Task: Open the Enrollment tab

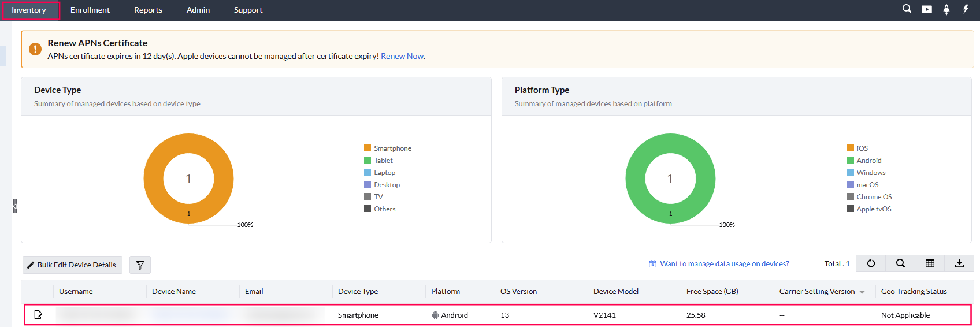Action: point(90,10)
